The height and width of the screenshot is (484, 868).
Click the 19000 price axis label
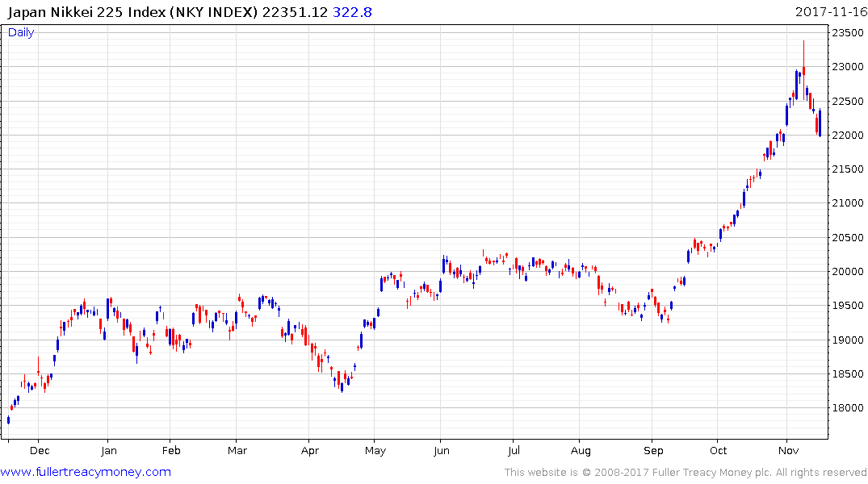pos(848,340)
